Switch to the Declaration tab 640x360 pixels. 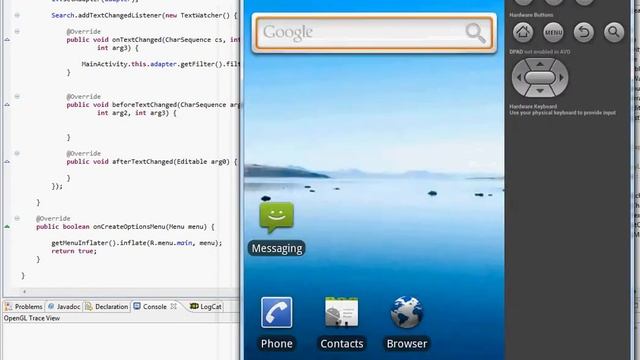107,307
